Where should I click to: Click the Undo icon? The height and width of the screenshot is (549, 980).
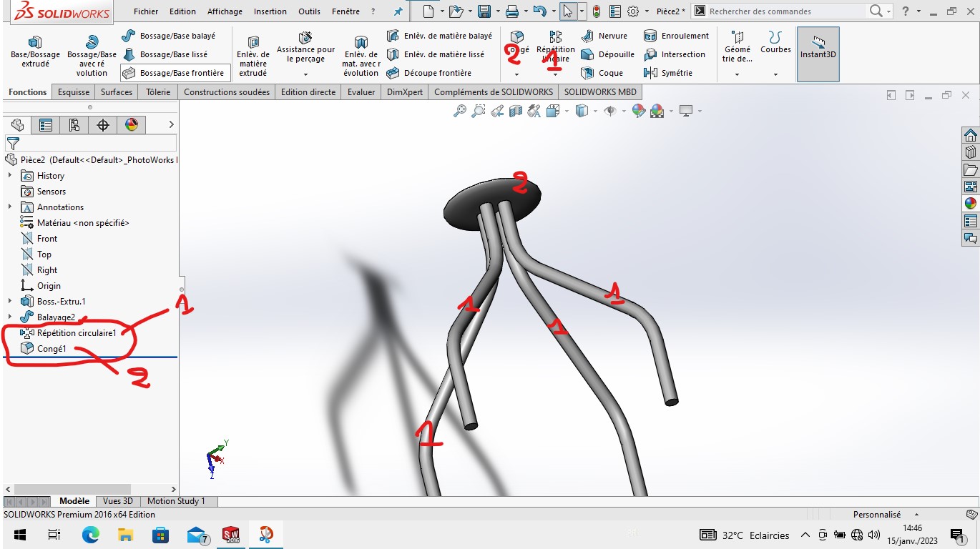coord(540,11)
